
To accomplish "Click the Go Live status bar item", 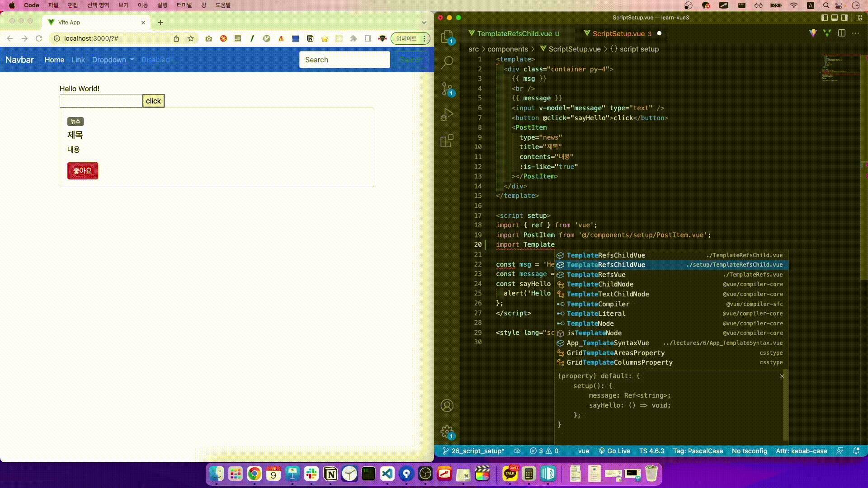I will (x=614, y=451).
